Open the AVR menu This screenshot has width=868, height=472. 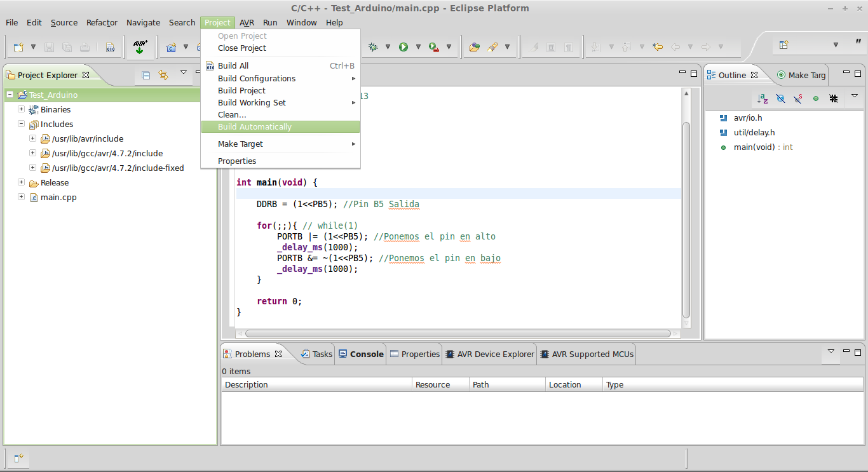coord(247,22)
